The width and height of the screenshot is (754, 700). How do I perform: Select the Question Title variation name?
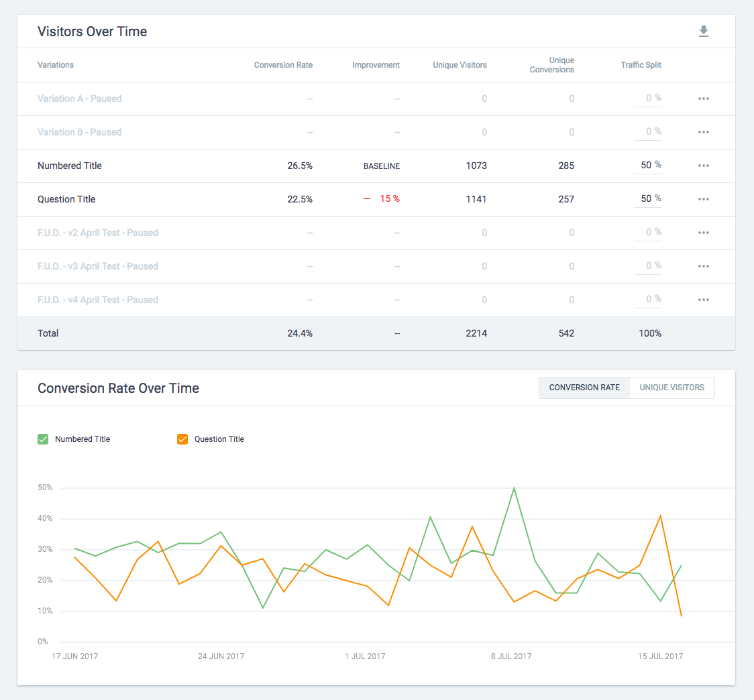[x=66, y=199]
